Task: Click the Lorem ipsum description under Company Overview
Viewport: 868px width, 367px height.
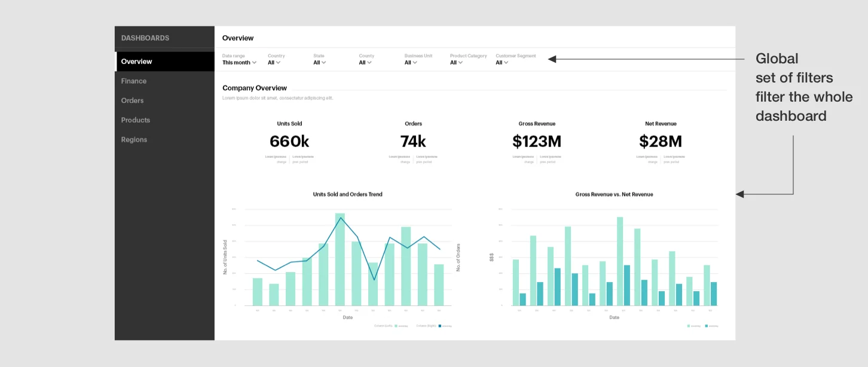Action: 277,97
